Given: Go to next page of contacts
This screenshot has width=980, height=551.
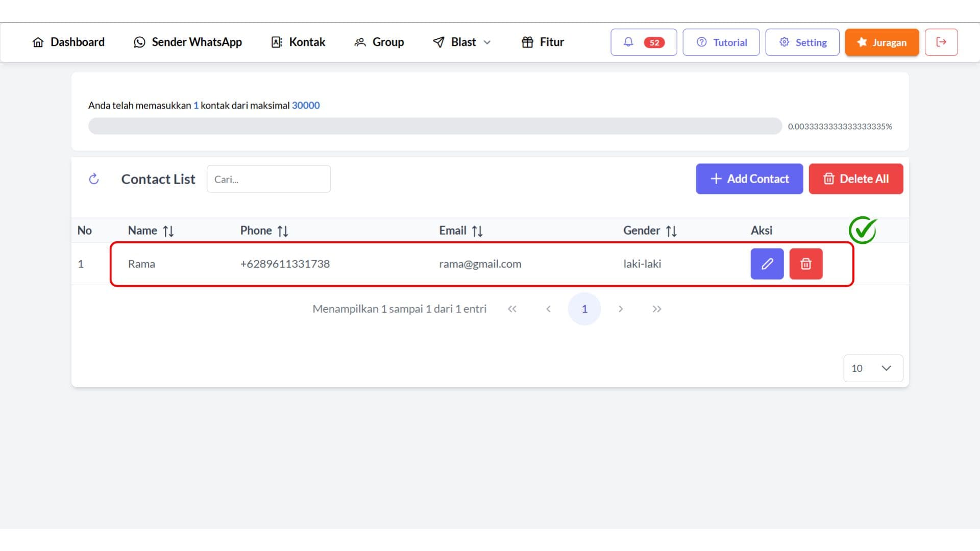Looking at the screenshot, I should coord(621,309).
